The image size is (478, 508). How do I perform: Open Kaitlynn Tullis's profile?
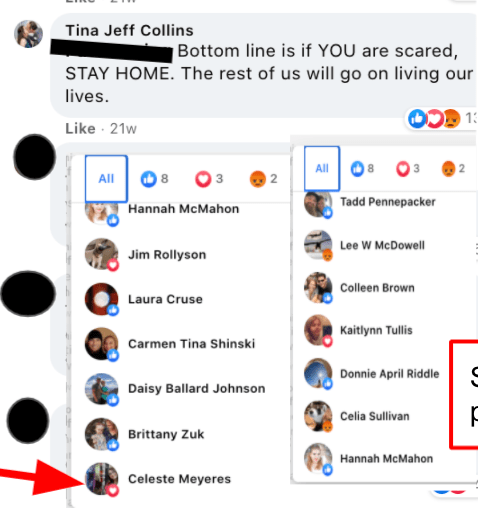[x=376, y=330]
